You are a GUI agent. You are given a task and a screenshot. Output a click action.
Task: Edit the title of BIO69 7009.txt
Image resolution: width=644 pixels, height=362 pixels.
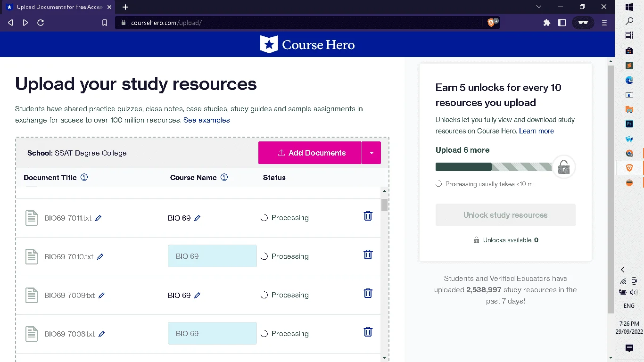coord(101,296)
